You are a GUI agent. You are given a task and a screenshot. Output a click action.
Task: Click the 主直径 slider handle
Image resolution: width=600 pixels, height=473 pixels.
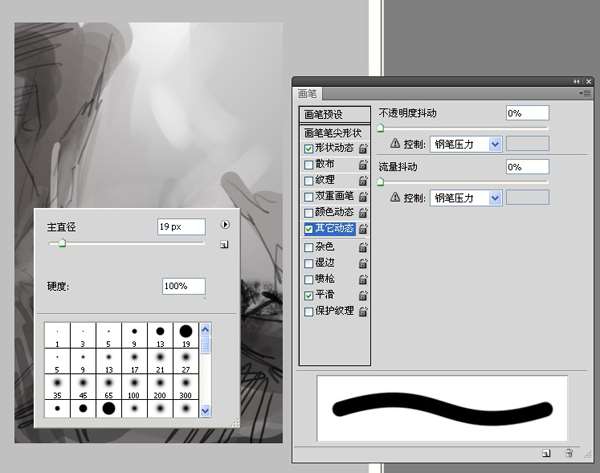tap(62, 243)
